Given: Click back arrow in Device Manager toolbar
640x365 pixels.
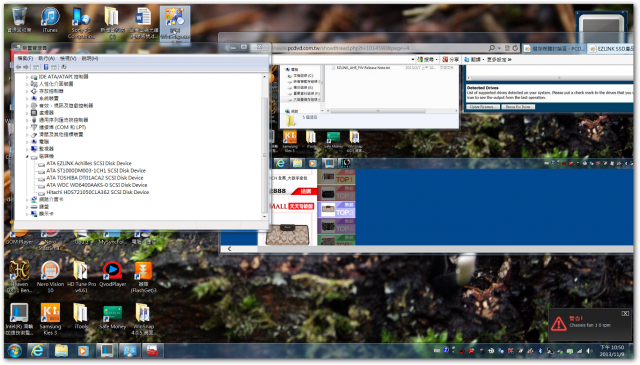Looking at the screenshot, I should point(18,67).
